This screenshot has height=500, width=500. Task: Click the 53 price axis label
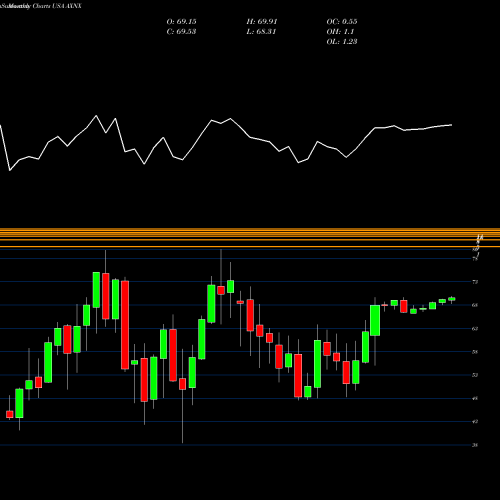[475, 375]
